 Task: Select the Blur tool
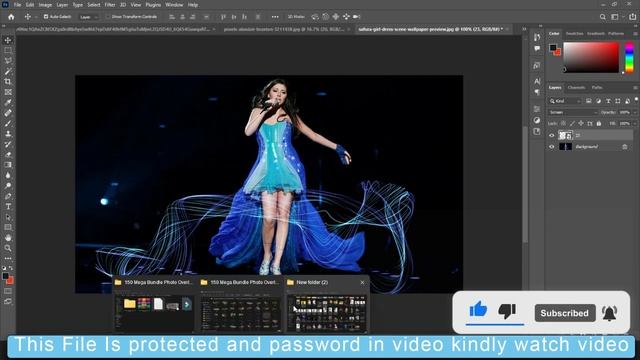(x=8, y=176)
